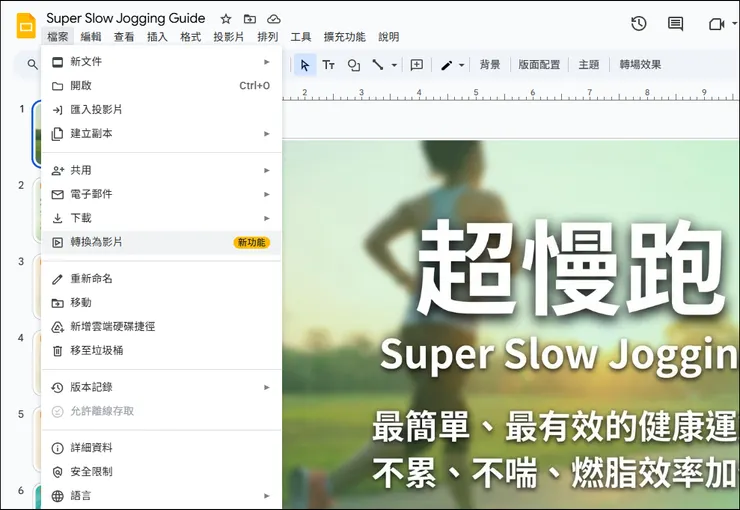
Task: Click the move-to-folder icon beside title
Action: pos(250,19)
